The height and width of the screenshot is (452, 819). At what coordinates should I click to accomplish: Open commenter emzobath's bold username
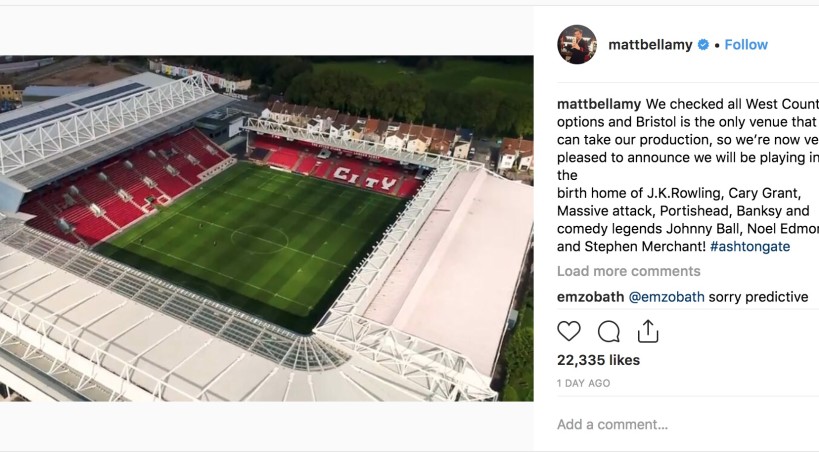click(589, 297)
